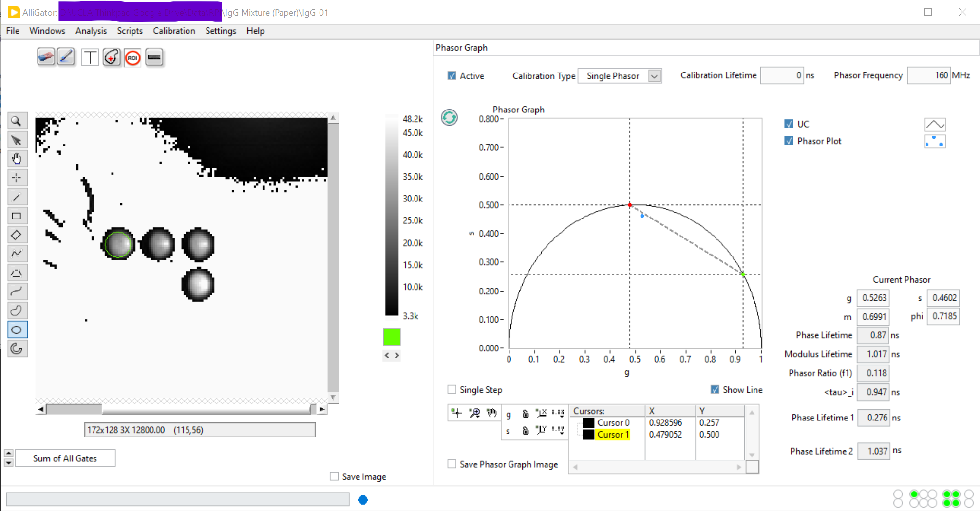Enable the Single Step checkbox
This screenshot has width=980, height=511.
coord(452,390)
